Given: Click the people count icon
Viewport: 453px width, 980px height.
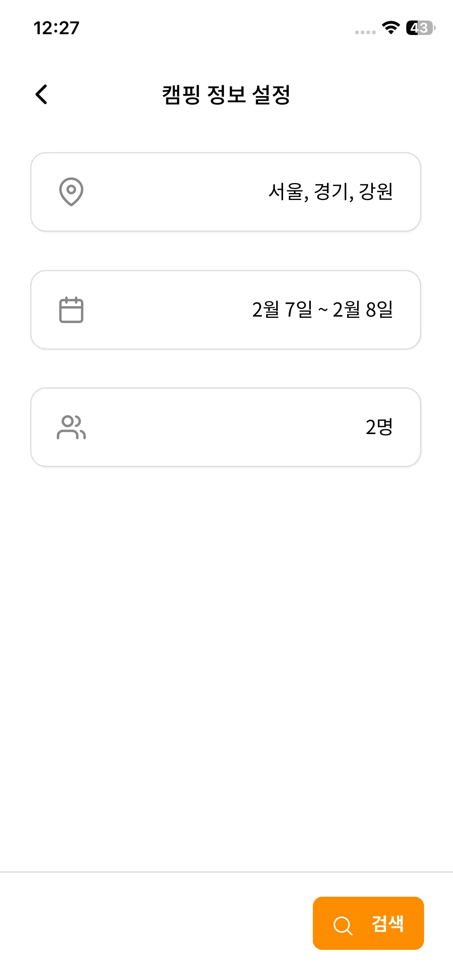Looking at the screenshot, I should 71,427.
